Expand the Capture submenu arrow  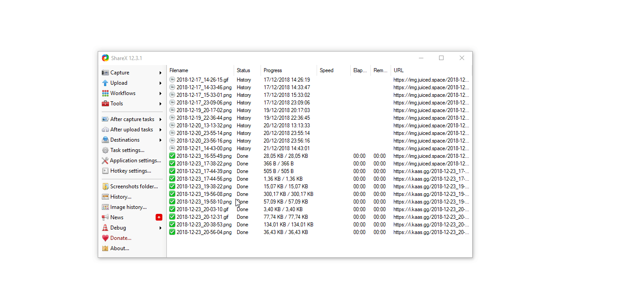tap(160, 73)
